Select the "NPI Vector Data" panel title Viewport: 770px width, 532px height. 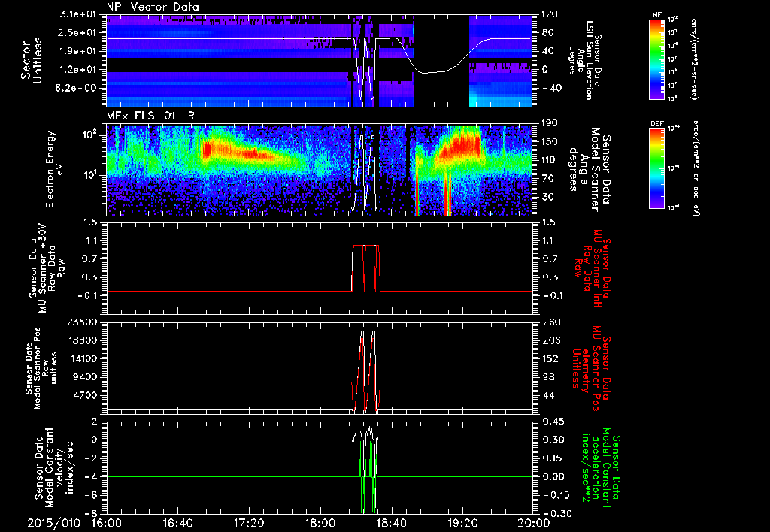[153, 7]
